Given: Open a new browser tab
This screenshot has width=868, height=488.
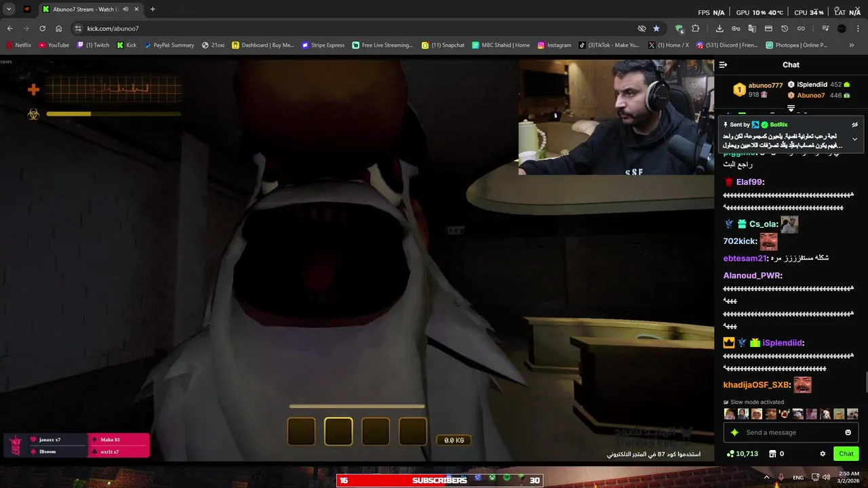Looking at the screenshot, I should click(x=153, y=9).
